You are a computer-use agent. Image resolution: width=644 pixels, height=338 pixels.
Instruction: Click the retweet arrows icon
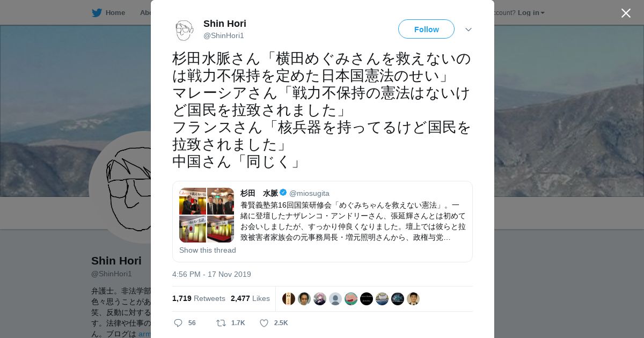pyautogui.click(x=221, y=323)
